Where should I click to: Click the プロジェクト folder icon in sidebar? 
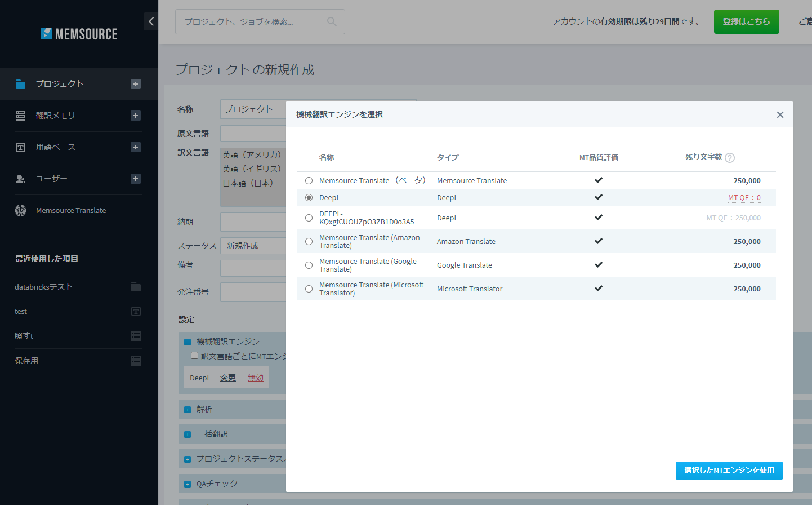(x=20, y=84)
